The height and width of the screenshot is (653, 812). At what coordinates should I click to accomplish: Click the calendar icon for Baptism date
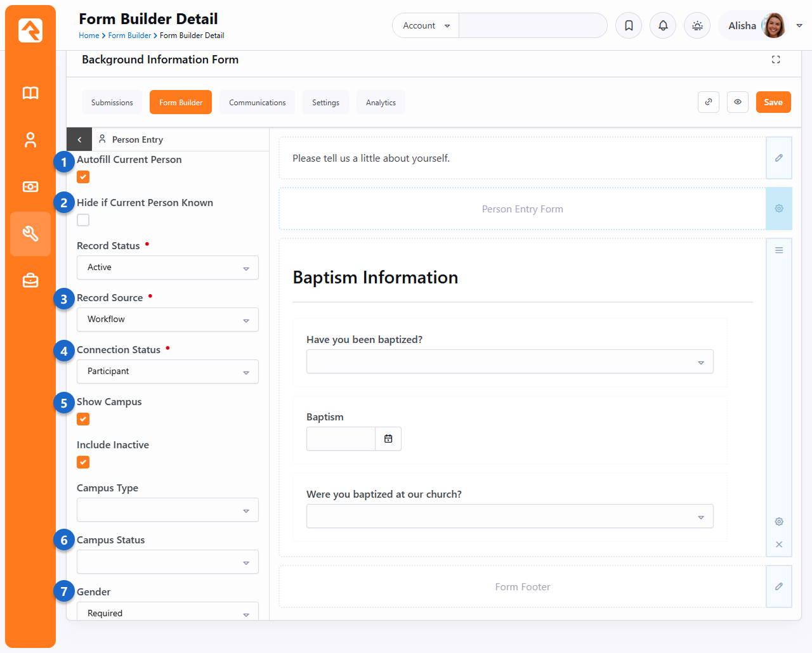(388, 439)
